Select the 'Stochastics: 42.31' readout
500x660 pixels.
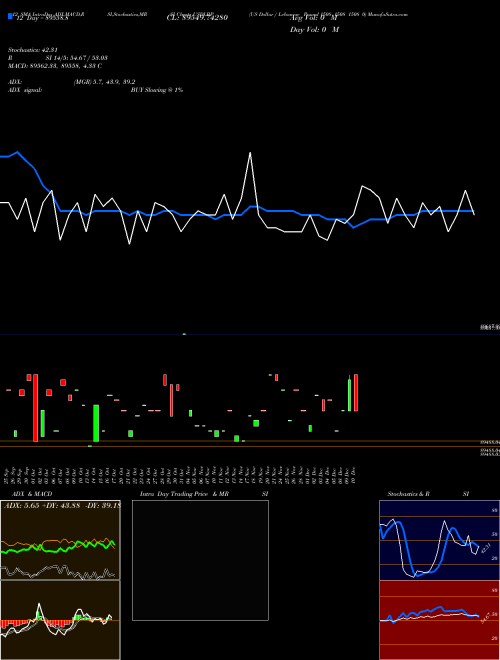pos(32,50)
